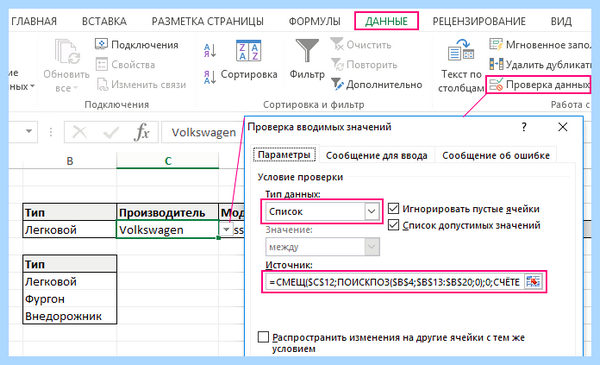Toggle Список допустимых значений checkbox
The image size is (600, 365).
click(393, 225)
